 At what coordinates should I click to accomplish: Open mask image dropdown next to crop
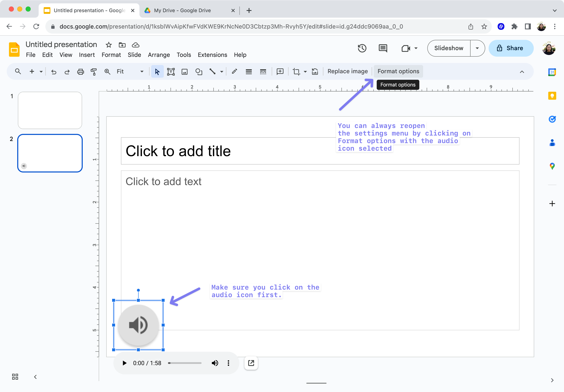tap(305, 72)
